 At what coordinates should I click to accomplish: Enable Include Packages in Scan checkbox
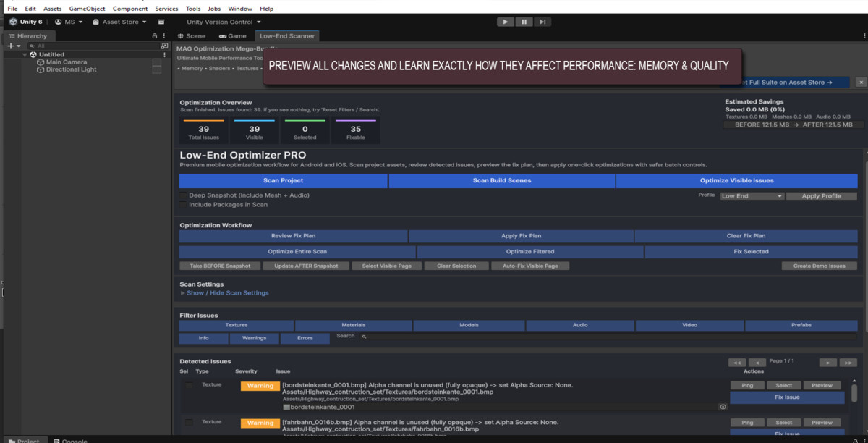tap(183, 205)
